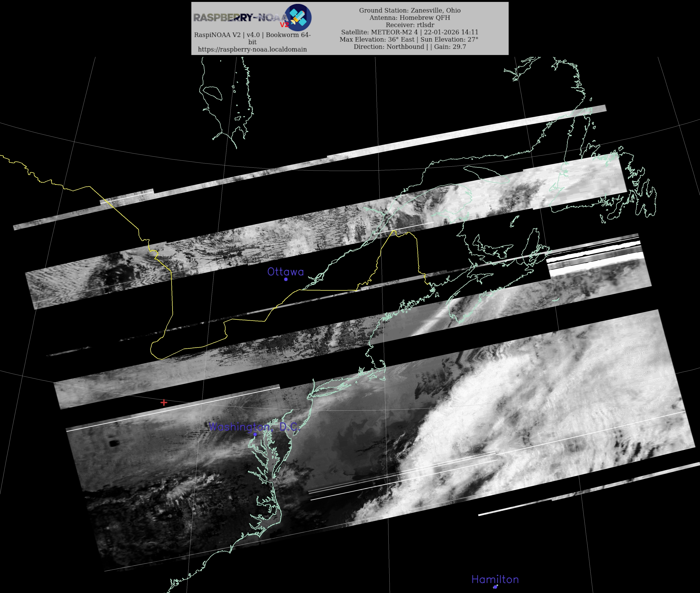This screenshot has width=700, height=593.
Task: Click the blue Washington, D.C. city dot
Action: pos(255,434)
